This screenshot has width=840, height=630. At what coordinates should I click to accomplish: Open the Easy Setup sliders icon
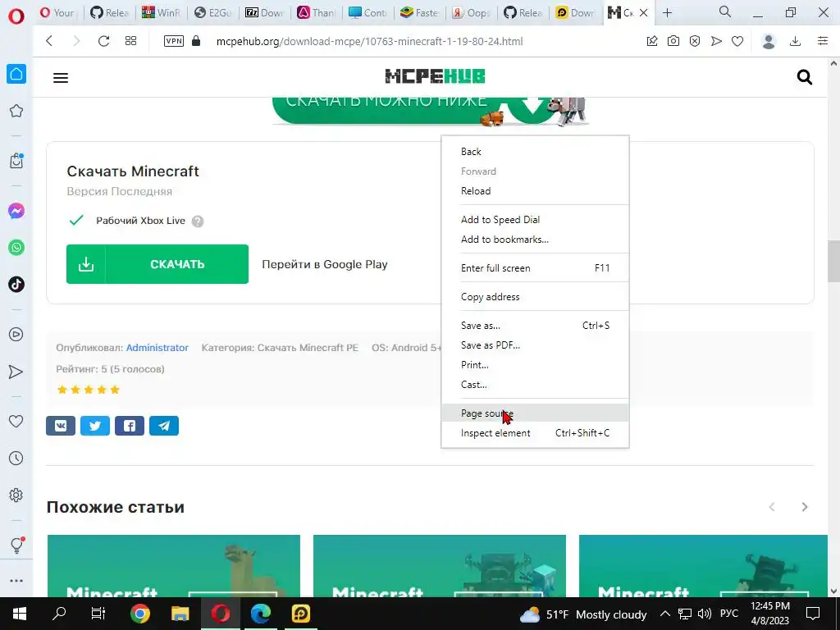tap(823, 41)
